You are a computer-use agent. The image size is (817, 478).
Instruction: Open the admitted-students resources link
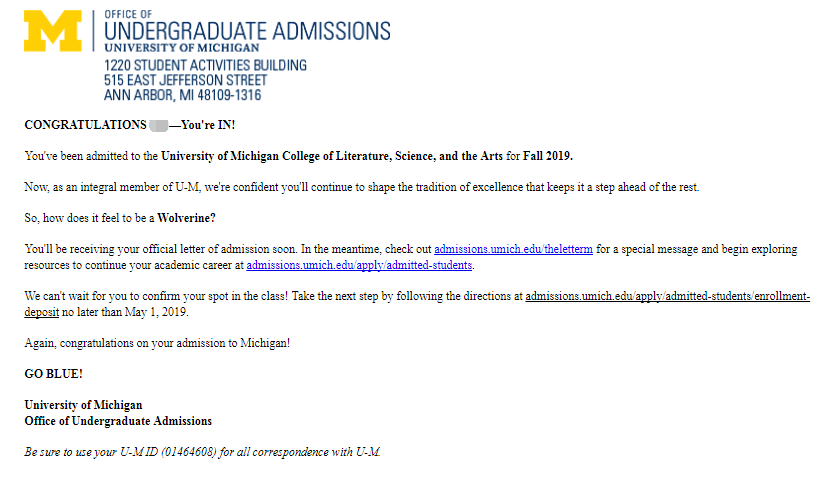pyautogui.click(x=359, y=265)
